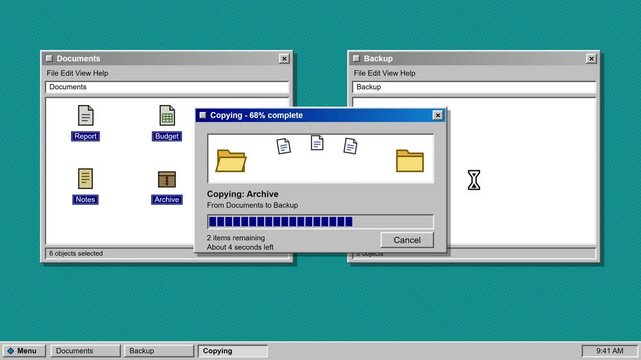Cancel the copy operation
Screen dimensions: 641x360
pos(407,240)
